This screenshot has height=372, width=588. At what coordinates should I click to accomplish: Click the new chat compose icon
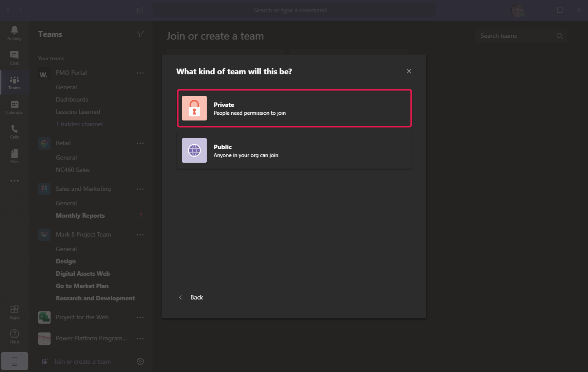click(140, 10)
